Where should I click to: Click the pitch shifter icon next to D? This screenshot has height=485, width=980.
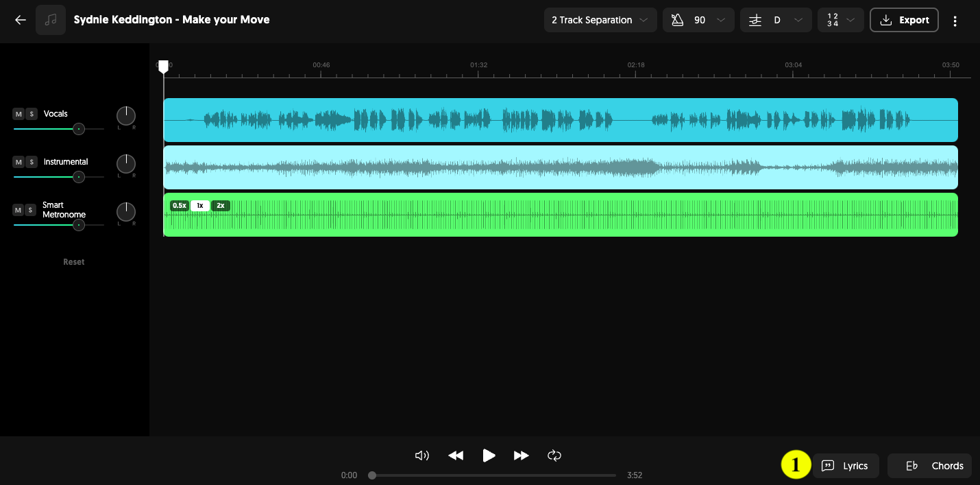click(x=755, y=20)
